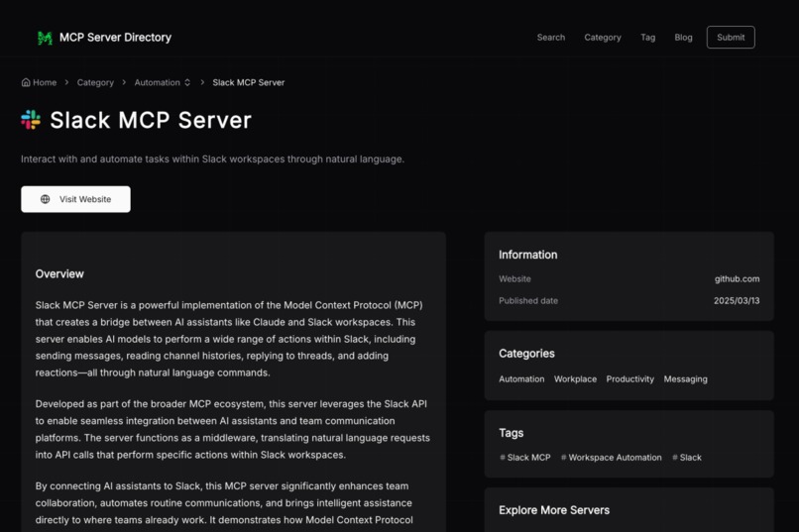
Task: Open the Category breadcrumb link
Action: point(95,82)
